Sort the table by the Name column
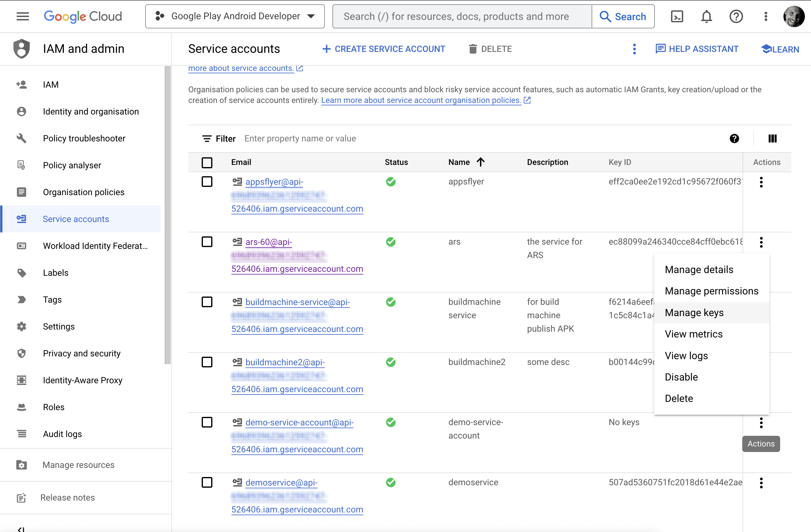Viewport: 811px width, 532px height. click(459, 162)
